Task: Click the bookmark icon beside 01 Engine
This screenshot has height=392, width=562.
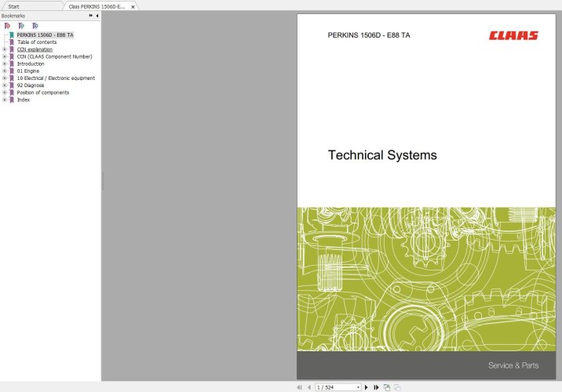Action: click(x=12, y=71)
